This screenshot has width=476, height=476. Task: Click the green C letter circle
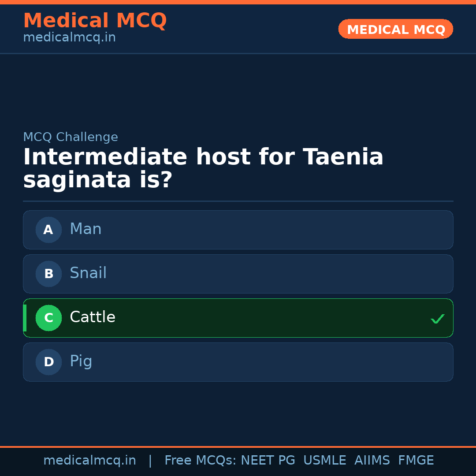coord(48,318)
